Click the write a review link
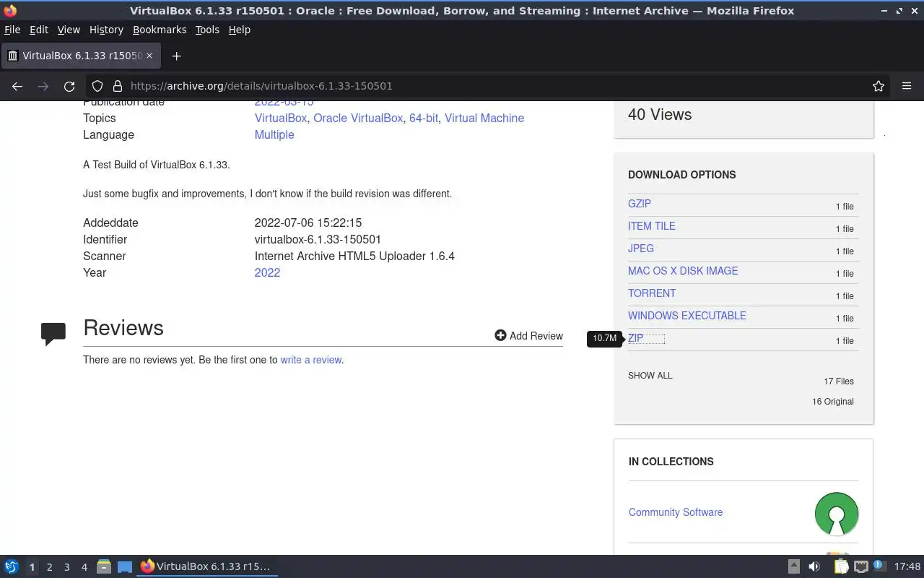 tap(311, 360)
